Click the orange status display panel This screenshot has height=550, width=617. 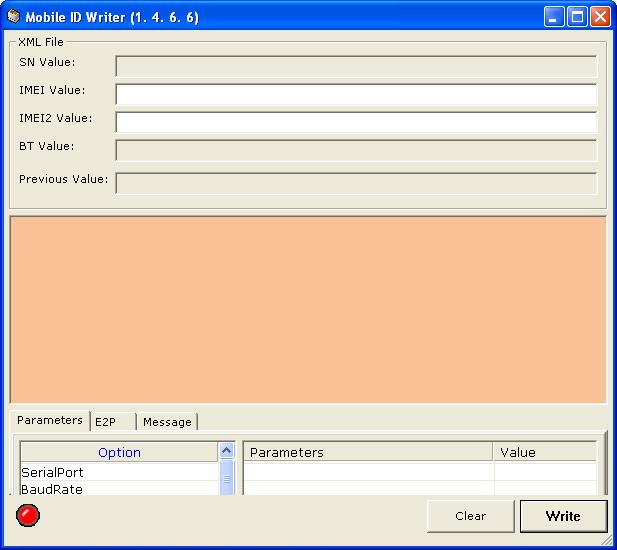pyautogui.click(x=308, y=310)
